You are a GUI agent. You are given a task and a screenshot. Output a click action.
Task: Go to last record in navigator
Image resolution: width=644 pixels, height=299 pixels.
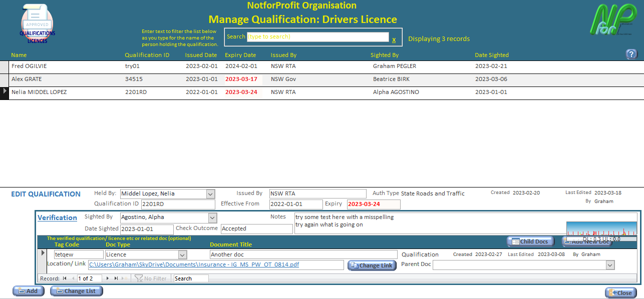(x=116, y=278)
